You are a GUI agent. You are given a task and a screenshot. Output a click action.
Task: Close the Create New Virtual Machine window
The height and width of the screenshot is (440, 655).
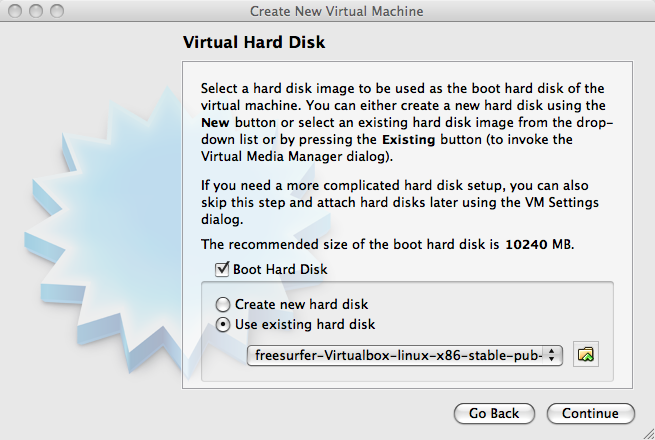tap(17, 11)
